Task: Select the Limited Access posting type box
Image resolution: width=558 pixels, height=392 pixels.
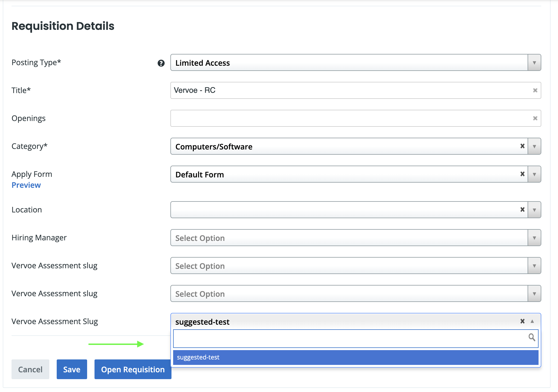Action: (x=356, y=63)
